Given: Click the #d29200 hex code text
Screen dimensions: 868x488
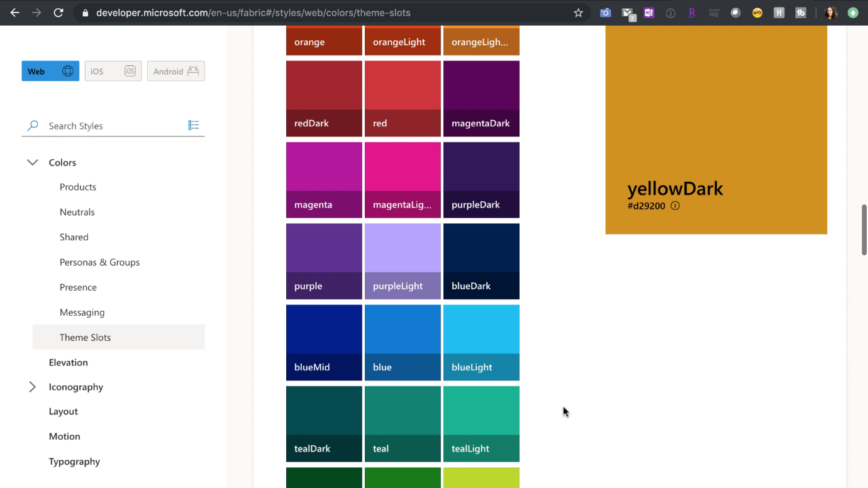Looking at the screenshot, I should pyautogui.click(x=646, y=206).
